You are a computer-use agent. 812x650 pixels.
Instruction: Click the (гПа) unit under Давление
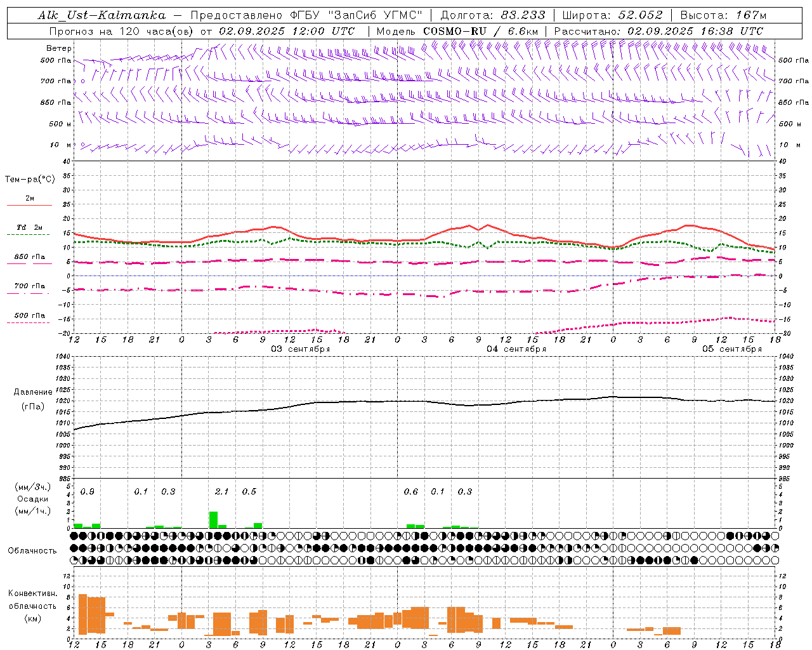pyautogui.click(x=33, y=407)
